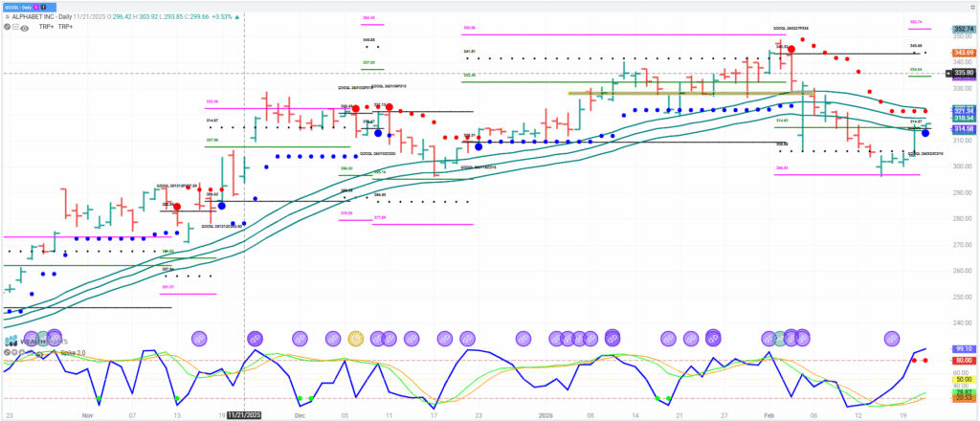Click the large red signal dot near February peak
The height and width of the screenshot is (421, 980).
pyautogui.click(x=791, y=48)
